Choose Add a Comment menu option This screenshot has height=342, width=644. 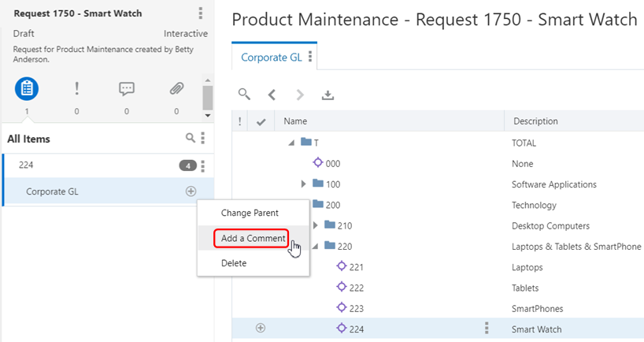tap(253, 238)
